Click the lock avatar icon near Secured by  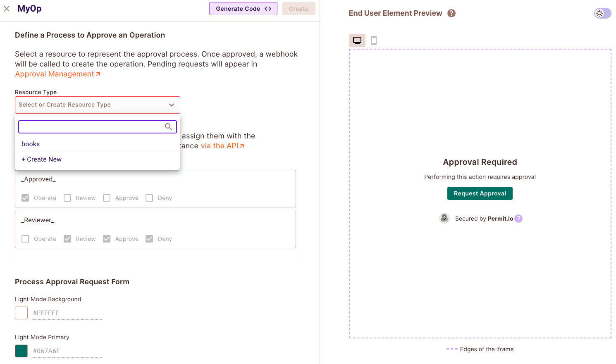pyautogui.click(x=444, y=219)
